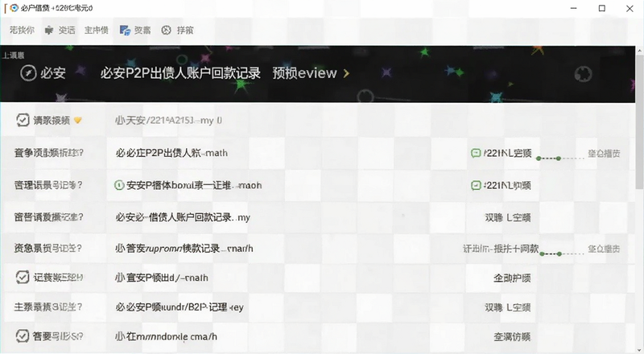Open first toolbar menu item at far left

23,30
